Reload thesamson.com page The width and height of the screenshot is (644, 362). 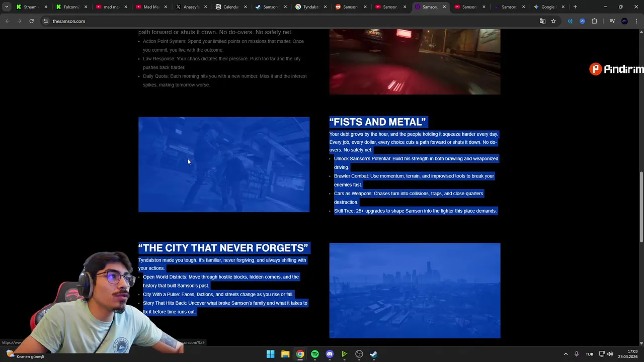(x=31, y=21)
